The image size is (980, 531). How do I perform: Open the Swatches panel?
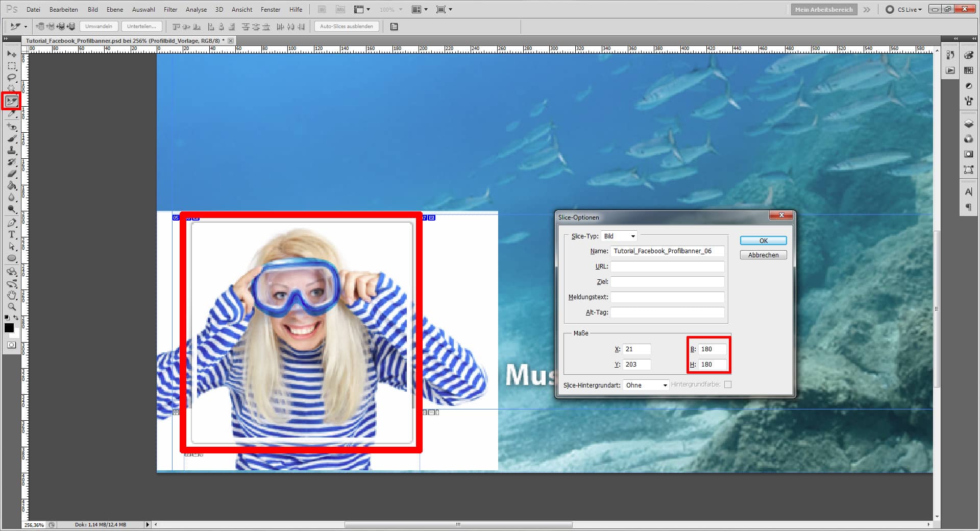click(968, 70)
